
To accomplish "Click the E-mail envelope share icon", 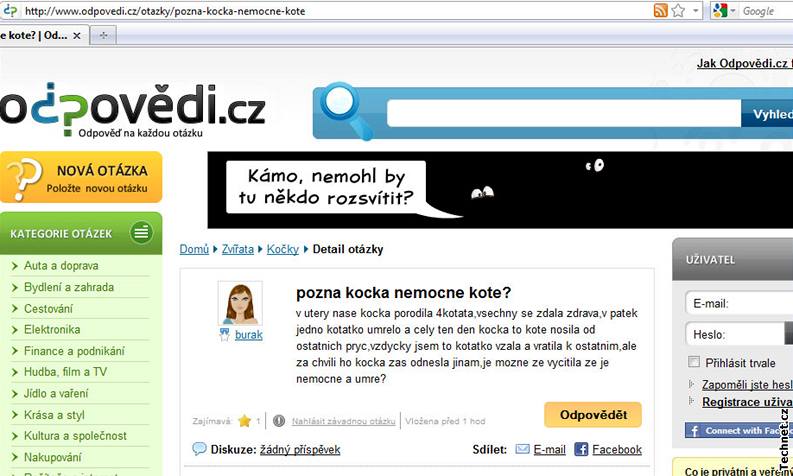I will click(x=522, y=449).
